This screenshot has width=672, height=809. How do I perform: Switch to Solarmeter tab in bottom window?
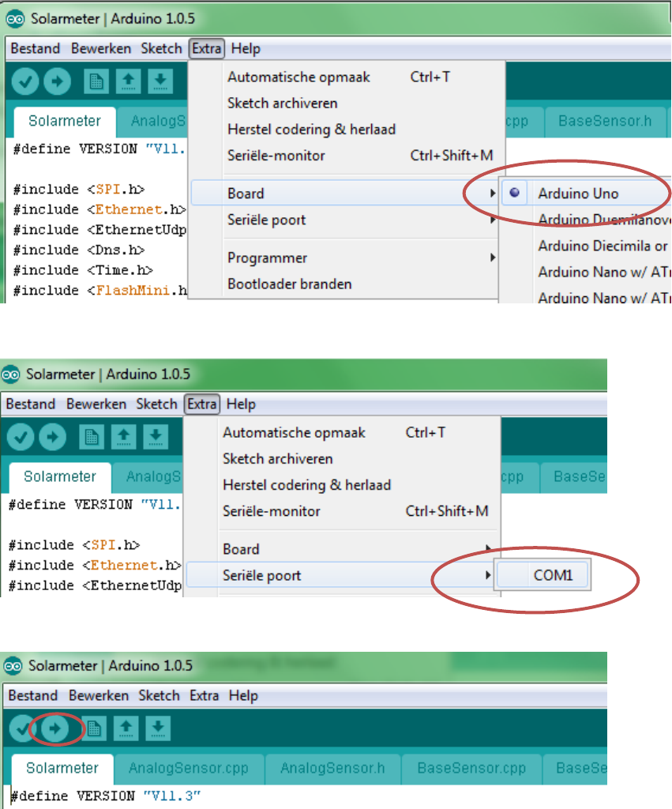pos(62,768)
